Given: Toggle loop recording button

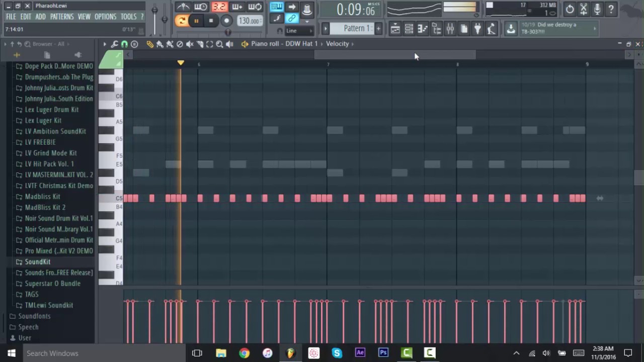Looking at the screenshot, I should tap(255, 7).
